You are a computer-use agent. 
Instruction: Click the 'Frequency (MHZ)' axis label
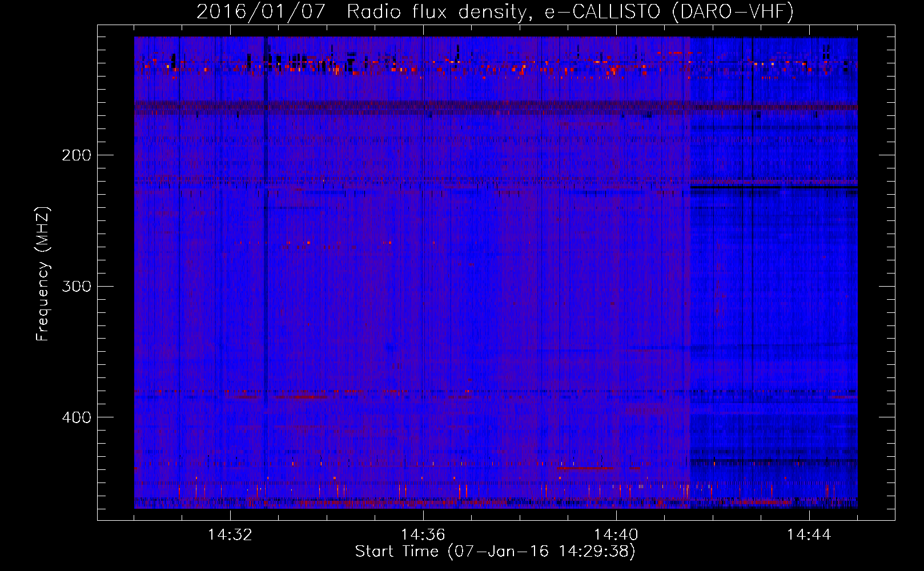[x=43, y=274]
